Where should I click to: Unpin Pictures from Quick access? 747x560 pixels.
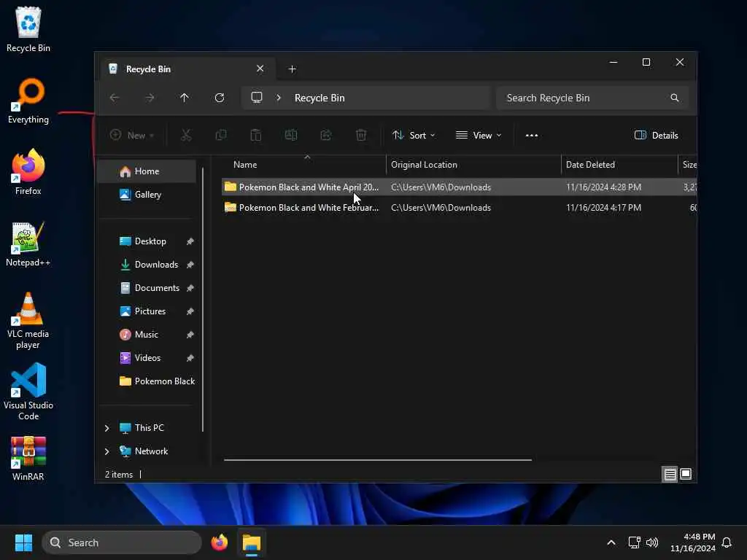click(x=190, y=311)
